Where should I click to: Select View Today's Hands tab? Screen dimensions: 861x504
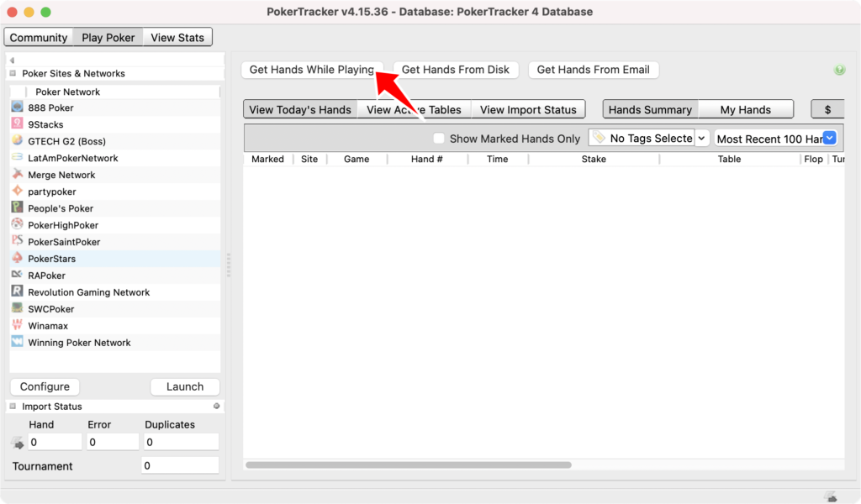300,109
